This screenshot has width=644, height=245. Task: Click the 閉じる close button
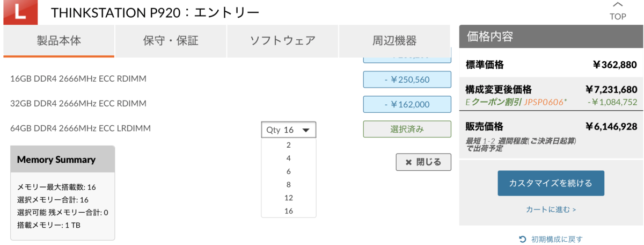point(423,162)
